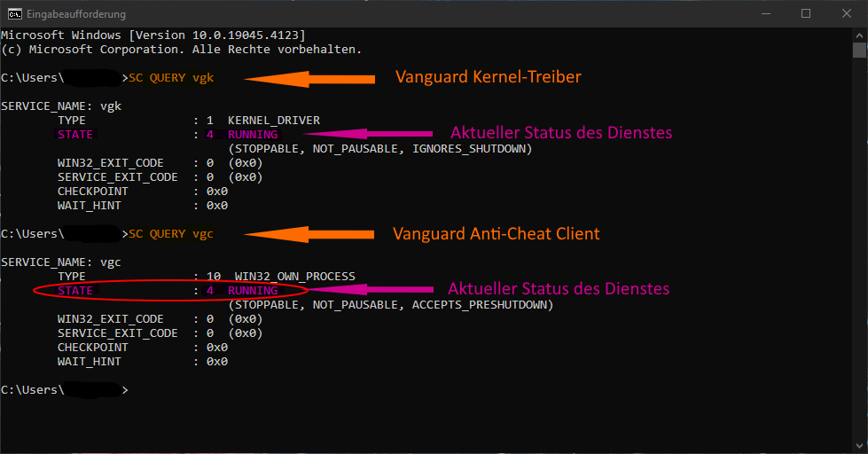Click the scrollbar down arrow
This screenshot has height=454, width=868.
coord(859,446)
